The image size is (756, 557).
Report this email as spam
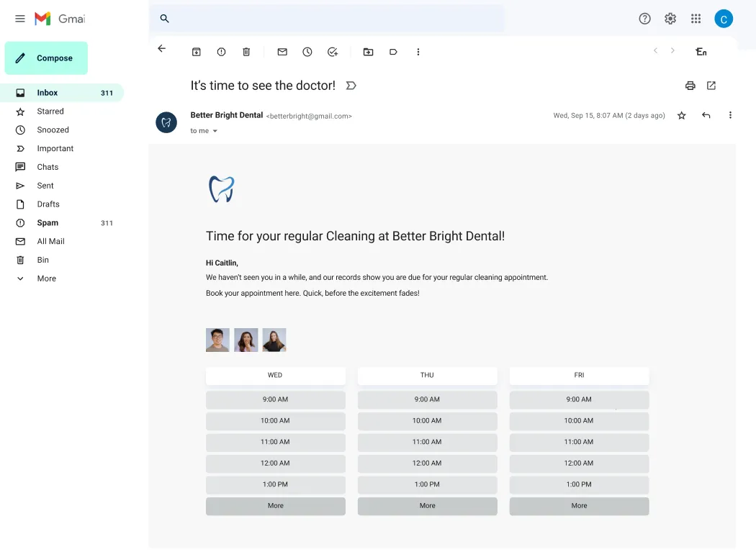(221, 52)
